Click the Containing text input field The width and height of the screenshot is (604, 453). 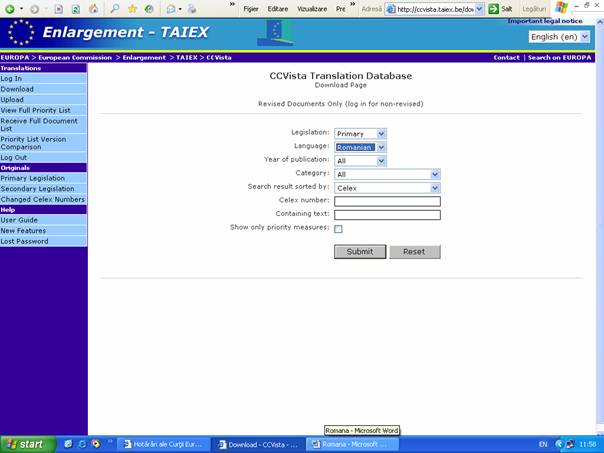click(x=387, y=215)
